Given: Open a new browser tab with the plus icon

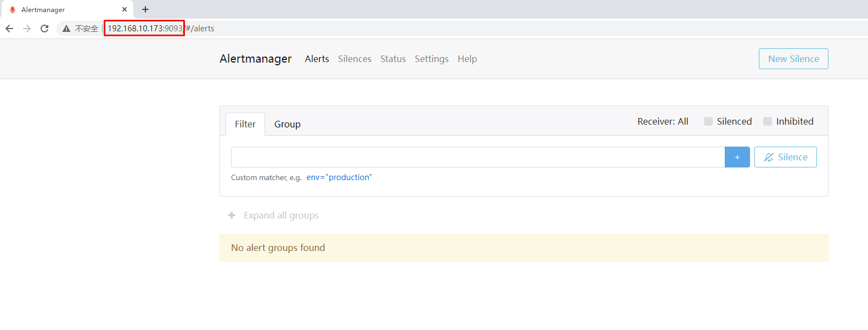Looking at the screenshot, I should point(145,9).
